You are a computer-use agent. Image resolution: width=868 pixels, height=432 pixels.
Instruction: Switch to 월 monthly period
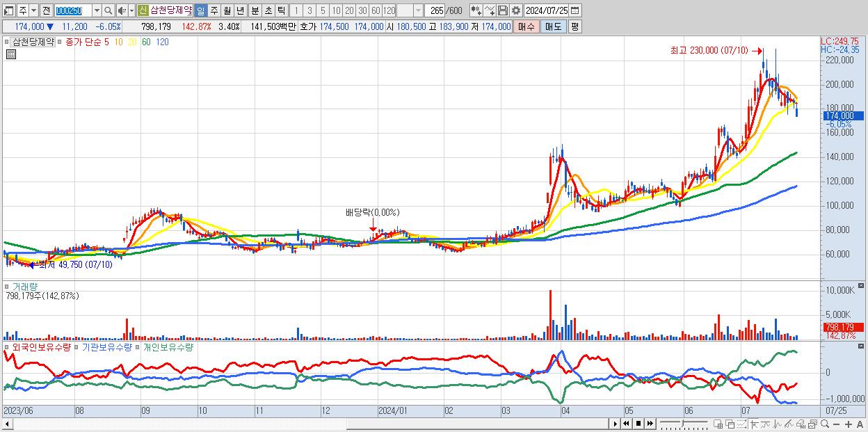(227, 10)
